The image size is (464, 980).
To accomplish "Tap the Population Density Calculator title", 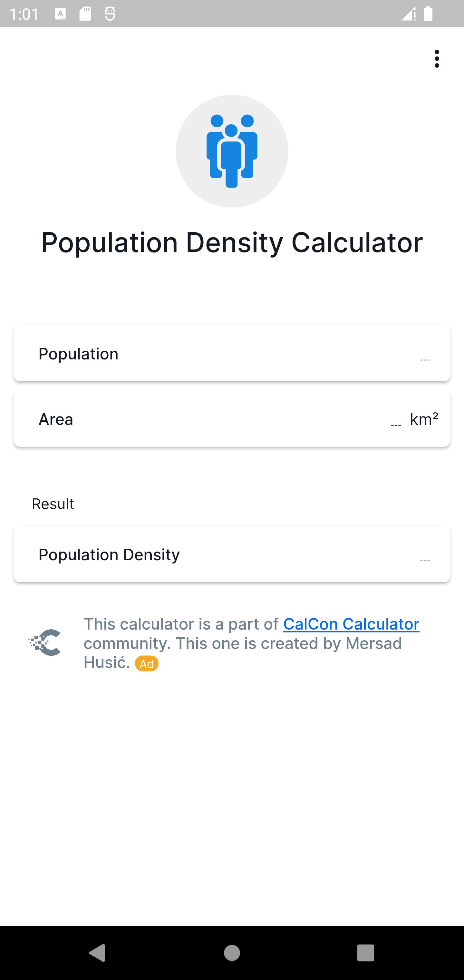I will 232,243.
